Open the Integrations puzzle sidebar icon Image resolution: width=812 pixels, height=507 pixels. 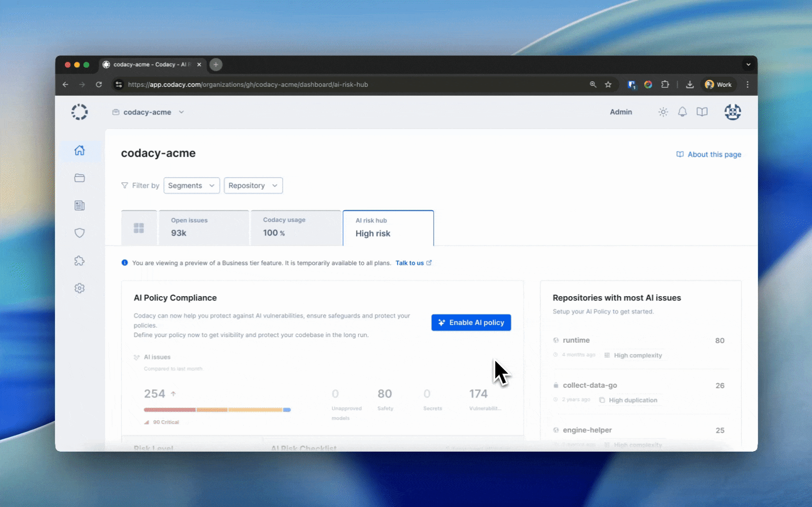[79, 261]
